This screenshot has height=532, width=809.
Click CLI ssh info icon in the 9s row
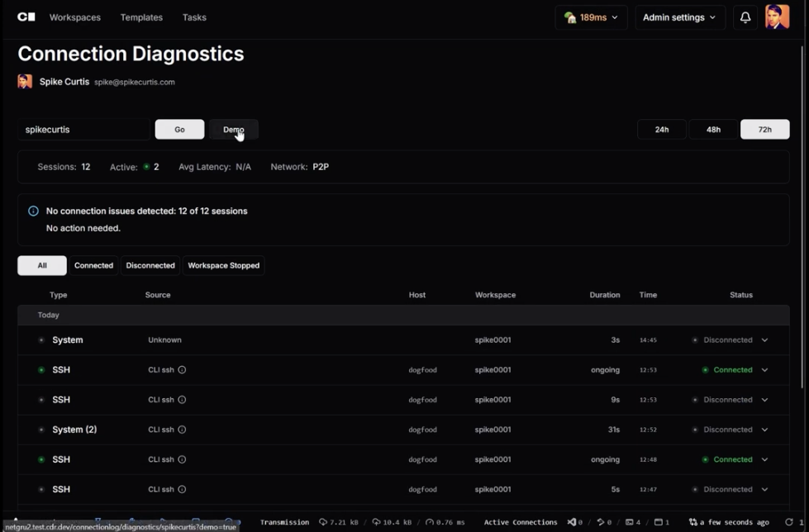click(182, 399)
